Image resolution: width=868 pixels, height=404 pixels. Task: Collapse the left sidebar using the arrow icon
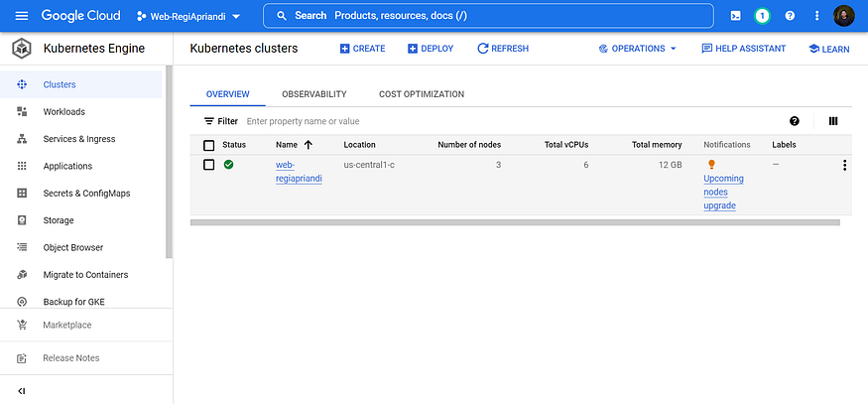pyautogui.click(x=22, y=390)
